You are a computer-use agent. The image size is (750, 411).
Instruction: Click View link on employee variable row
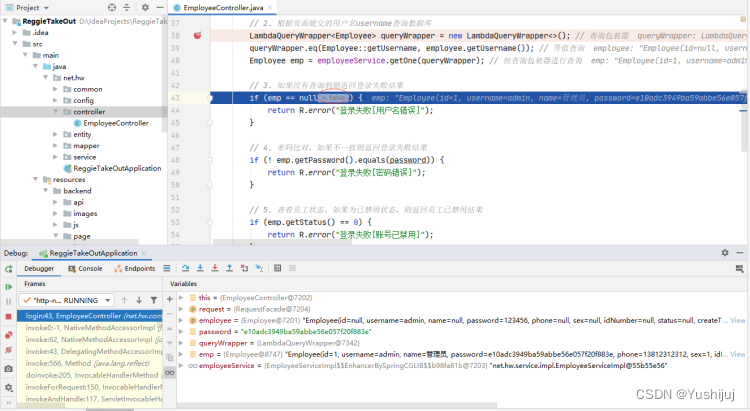(x=738, y=320)
